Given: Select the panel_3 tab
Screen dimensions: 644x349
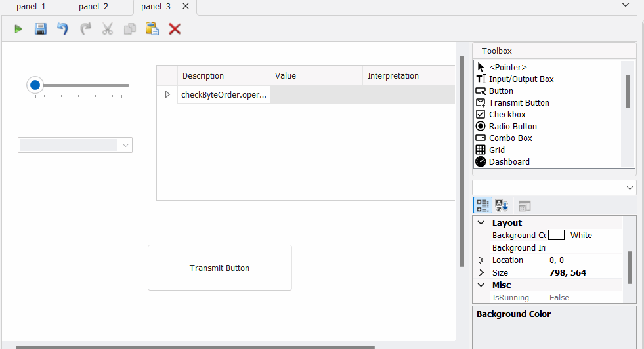Looking at the screenshot, I should click(x=156, y=7).
